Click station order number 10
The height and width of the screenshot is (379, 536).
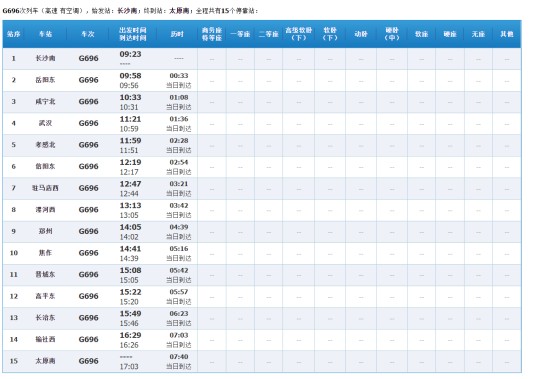14,253
